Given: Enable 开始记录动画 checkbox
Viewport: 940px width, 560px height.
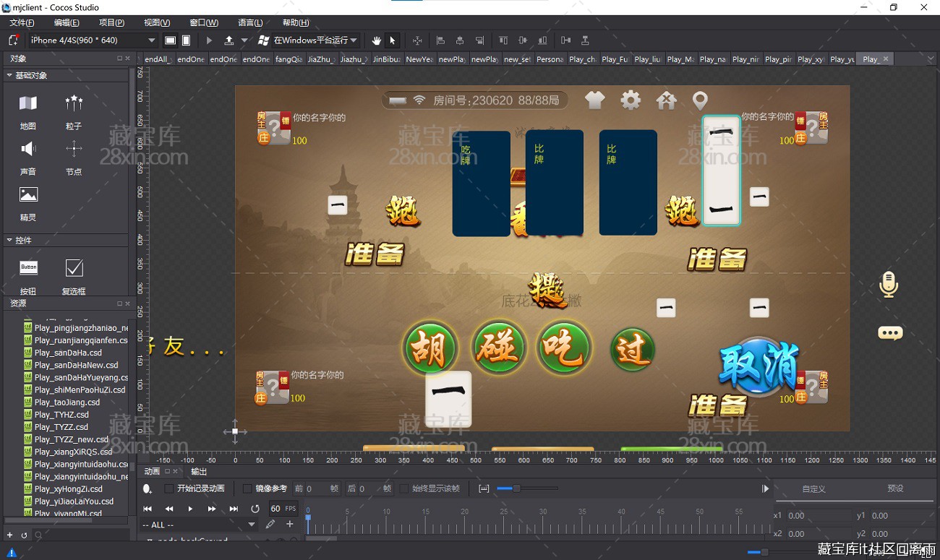Looking at the screenshot, I should (x=169, y=489).
